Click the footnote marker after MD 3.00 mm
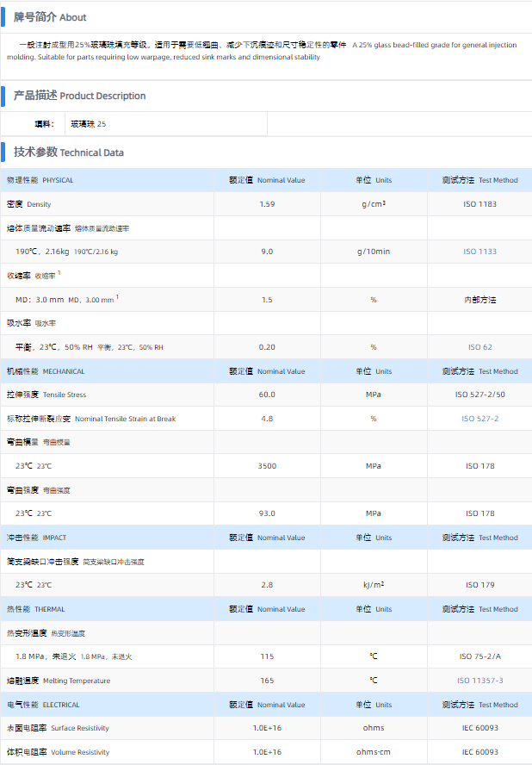 point(117,297)
